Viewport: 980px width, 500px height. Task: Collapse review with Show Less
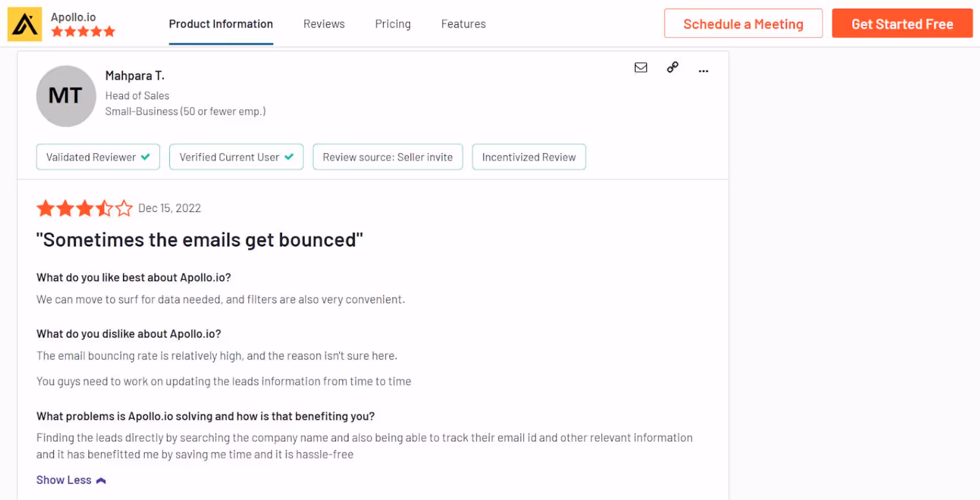[71, 480]
